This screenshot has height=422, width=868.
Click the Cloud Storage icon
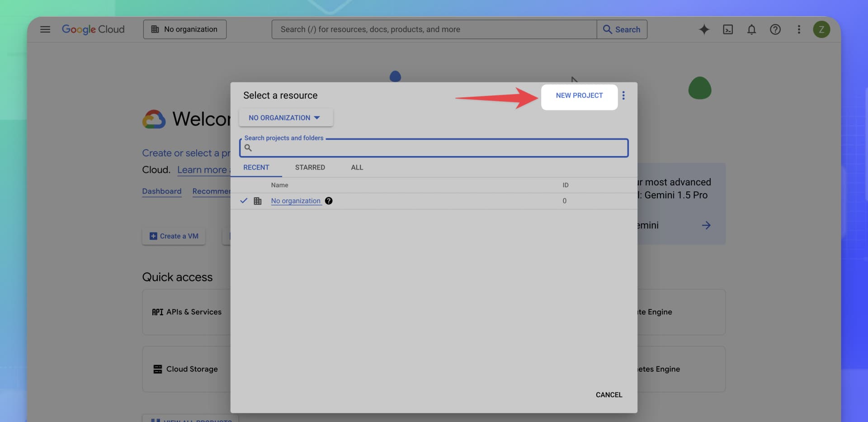[157, 369]
